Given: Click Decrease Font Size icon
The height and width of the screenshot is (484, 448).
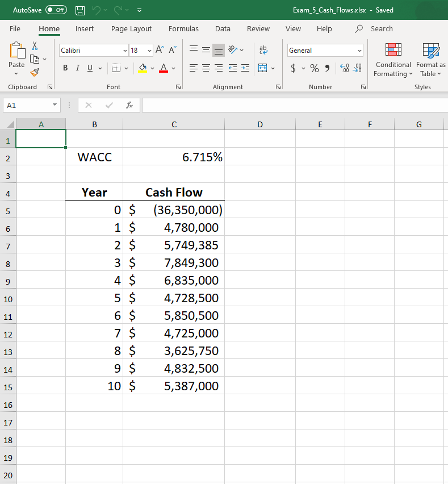Looking at the screenshot, I should click(173, 49).
